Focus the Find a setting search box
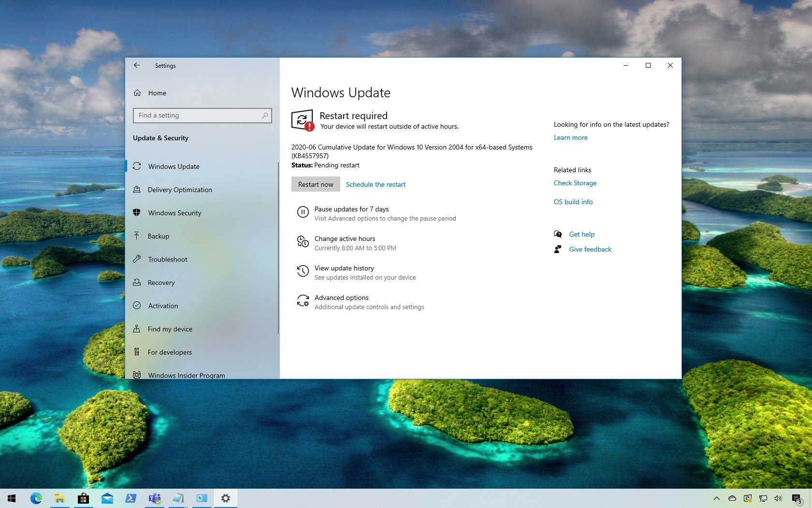The image size is (812, 508). (x=202, y=116)
